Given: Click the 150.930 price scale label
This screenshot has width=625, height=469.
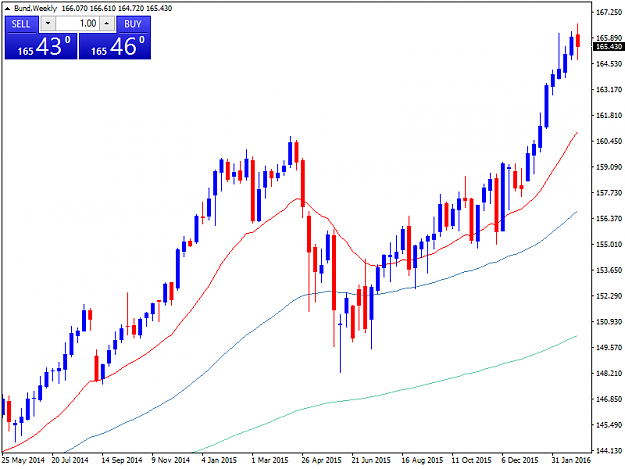Looking at the screenshot, I should click(x=609, y=322).
